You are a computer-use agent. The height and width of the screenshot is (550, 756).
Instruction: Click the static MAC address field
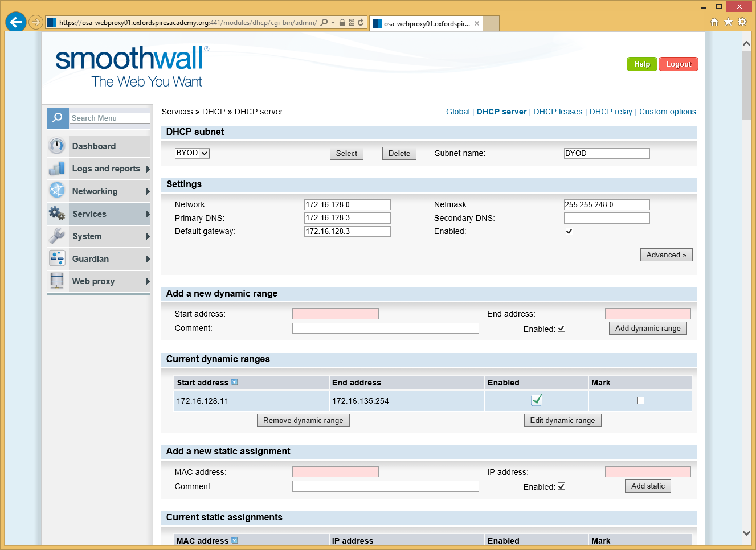336,471
